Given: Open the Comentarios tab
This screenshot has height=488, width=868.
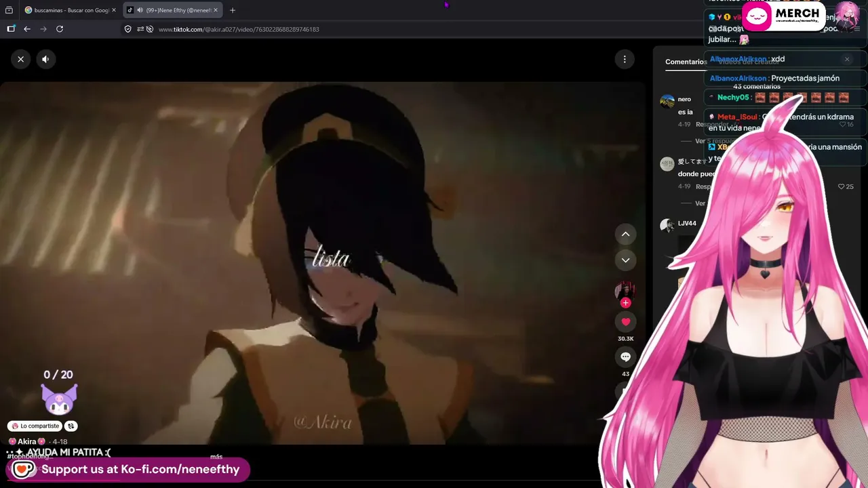Looking at the screenshot, I should click(686, 62).
